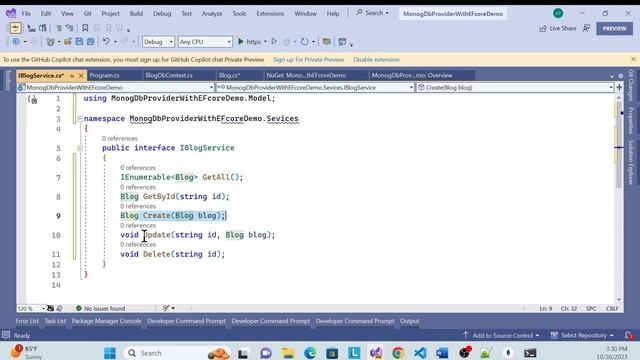Click the bookmark toggle icon in toolbar
Image resolution: width=640 pixels, height=360 pixels.
point(85,28)
